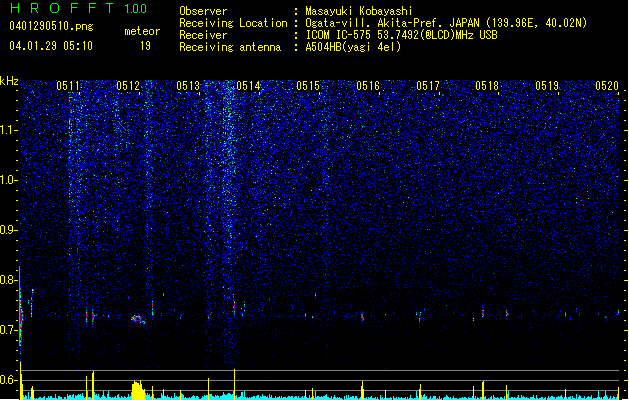629x400 pixels.
Task: Click receiver value ICOM IC-575 53.7492 MHz
Action: pyautogui.click(x=401, y=35)
